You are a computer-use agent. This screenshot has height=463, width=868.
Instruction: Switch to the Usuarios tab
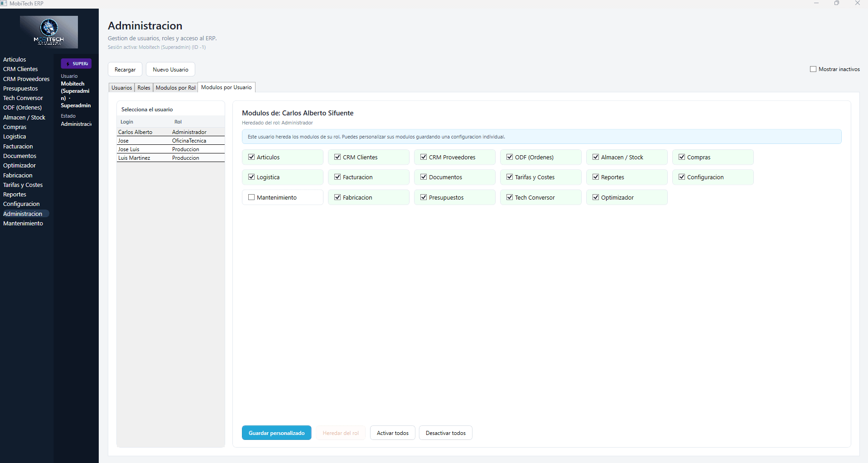click(122, 88)
